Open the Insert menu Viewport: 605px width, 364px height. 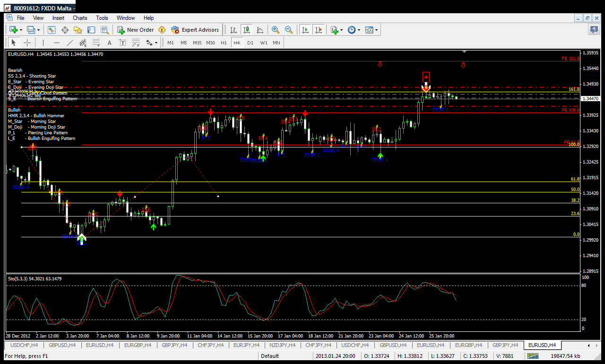click(x=59, y=18)
